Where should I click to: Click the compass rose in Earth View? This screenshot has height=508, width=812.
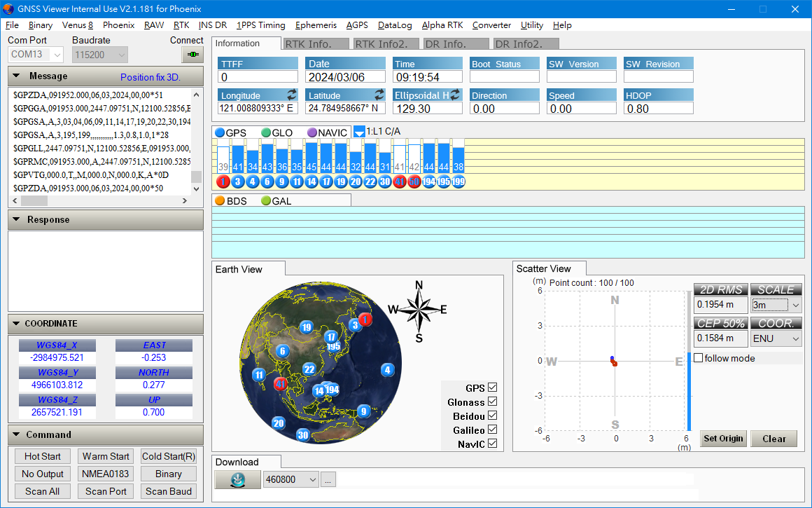tap(419, 310)
